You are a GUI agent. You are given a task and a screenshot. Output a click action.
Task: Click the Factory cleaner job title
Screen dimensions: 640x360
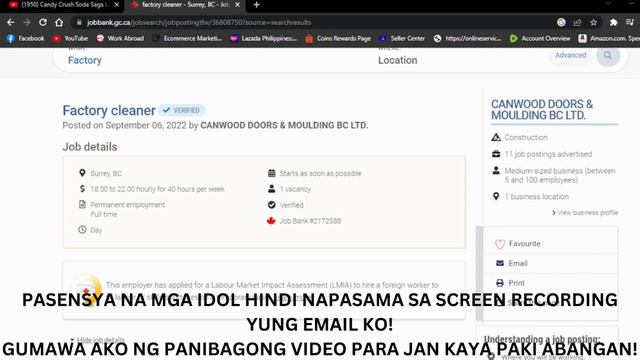(109, 110)
